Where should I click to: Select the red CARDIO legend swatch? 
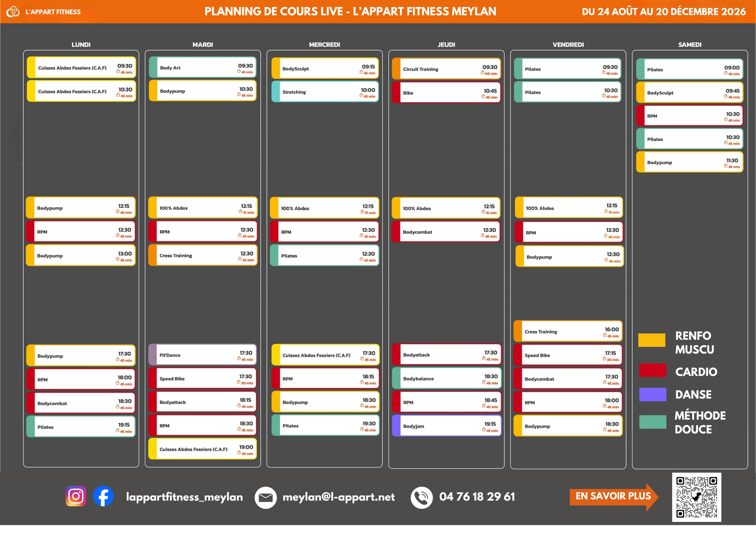tap(653, 370)
